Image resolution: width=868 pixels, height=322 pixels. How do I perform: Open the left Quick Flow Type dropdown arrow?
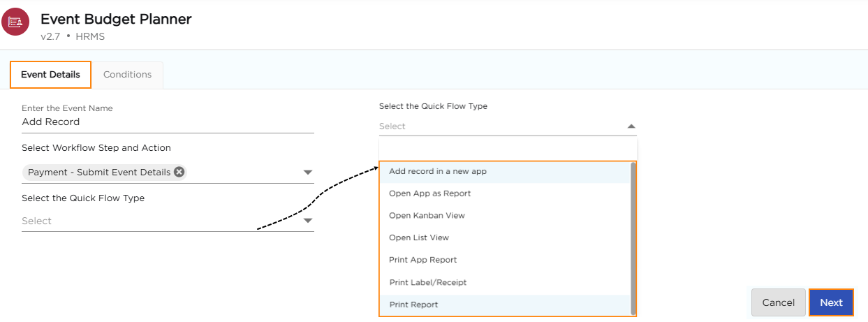(307, 221)
